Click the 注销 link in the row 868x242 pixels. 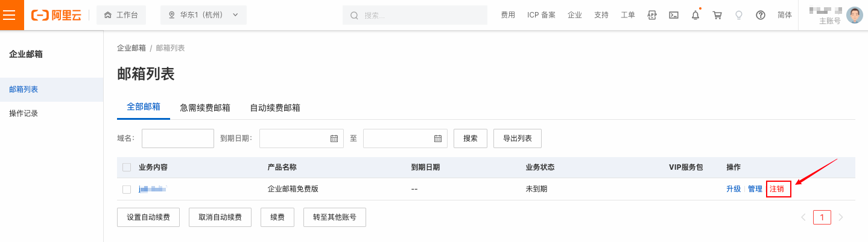point(778,189)
